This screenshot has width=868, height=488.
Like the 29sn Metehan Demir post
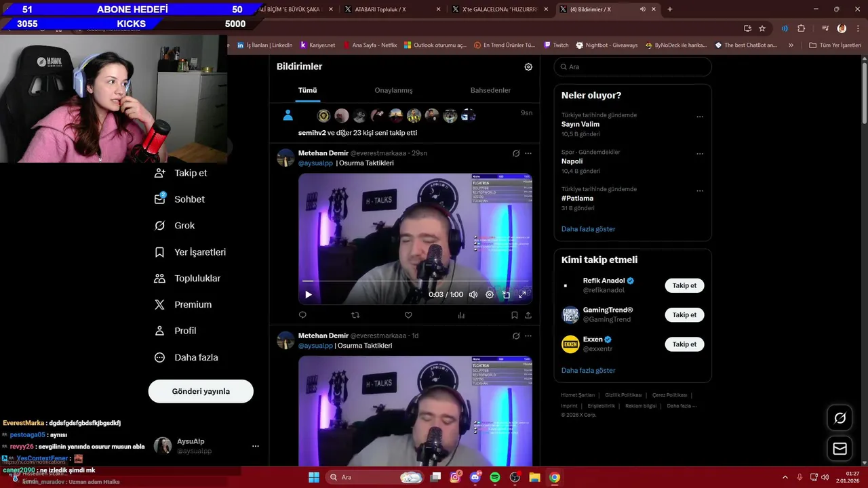(x=408, y=315)
